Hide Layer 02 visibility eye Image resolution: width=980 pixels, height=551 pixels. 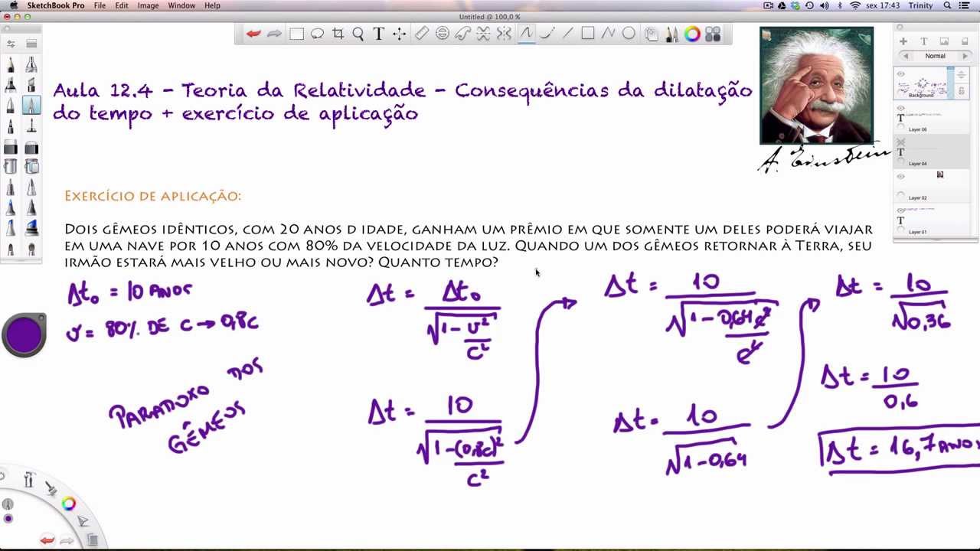point(901,177)
